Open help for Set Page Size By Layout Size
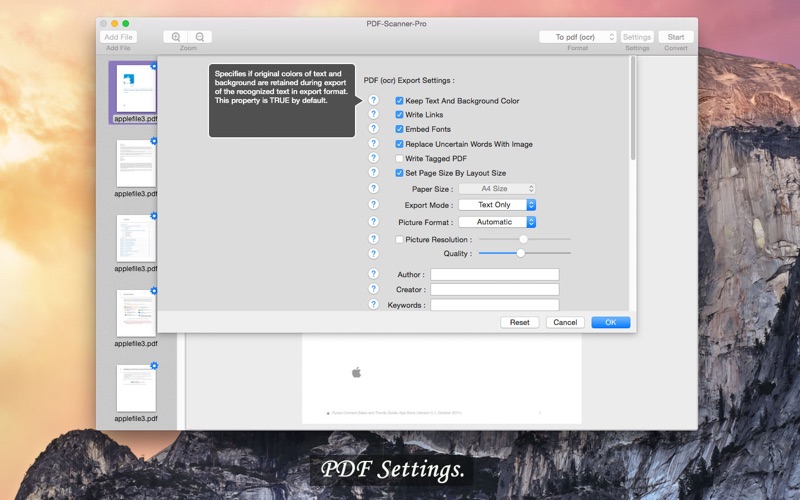800x500 pixels. tap(373, 172)
